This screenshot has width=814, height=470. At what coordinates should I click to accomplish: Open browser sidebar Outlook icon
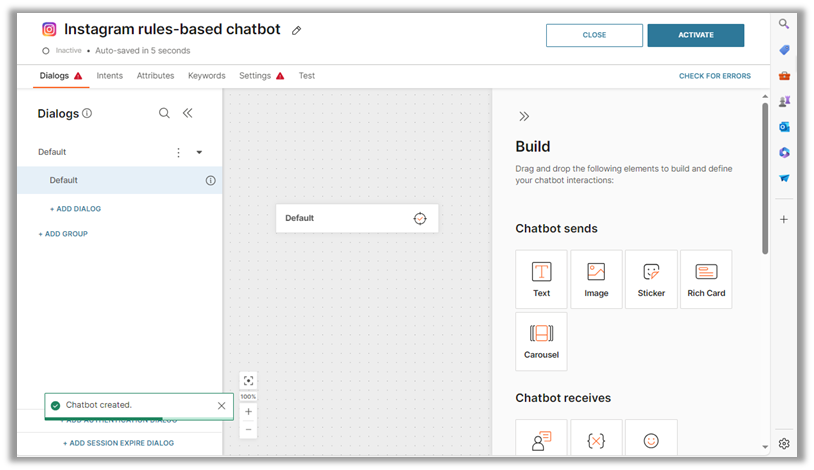tap(784, 127)
